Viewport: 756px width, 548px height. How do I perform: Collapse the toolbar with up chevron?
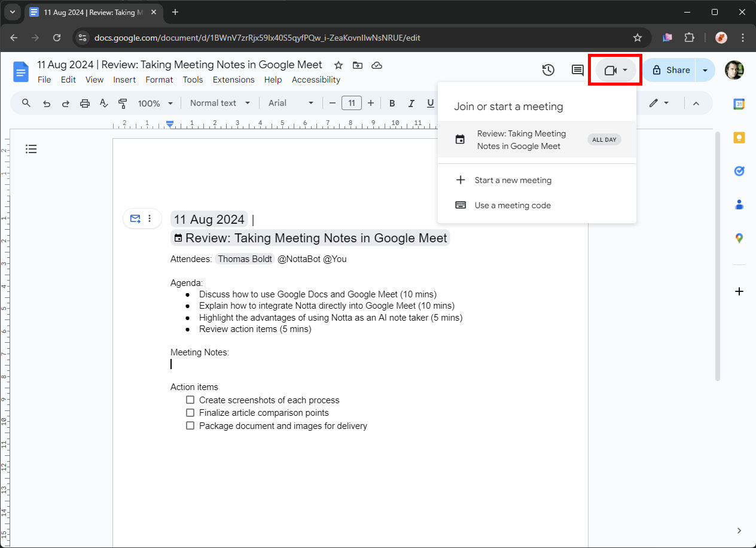pyautogui.click(x=696, y=103)
